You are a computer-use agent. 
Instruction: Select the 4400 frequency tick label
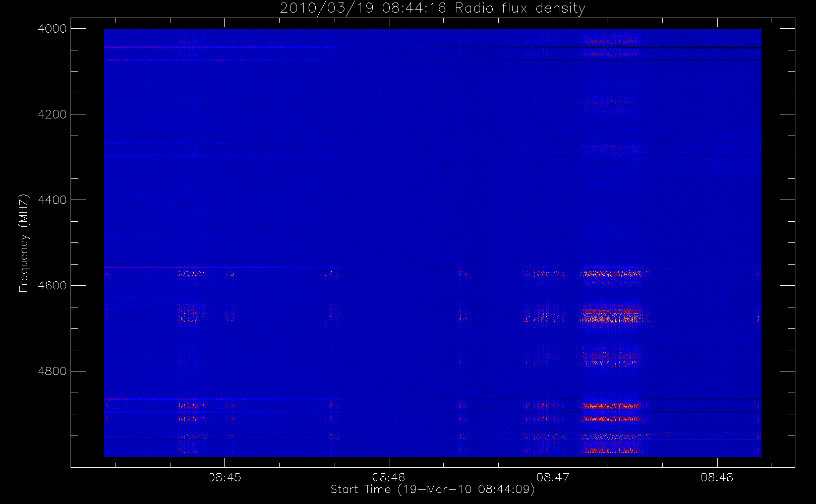(x=52, y=200)
